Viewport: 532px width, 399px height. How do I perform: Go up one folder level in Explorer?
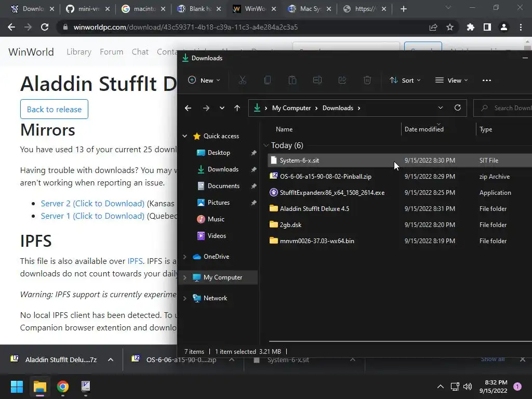pos(237,108)
